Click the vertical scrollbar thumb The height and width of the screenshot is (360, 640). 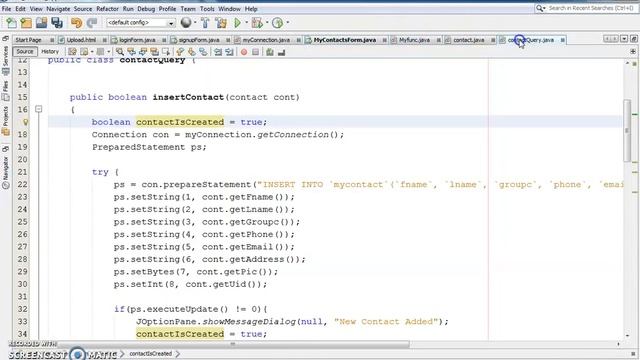627,130
